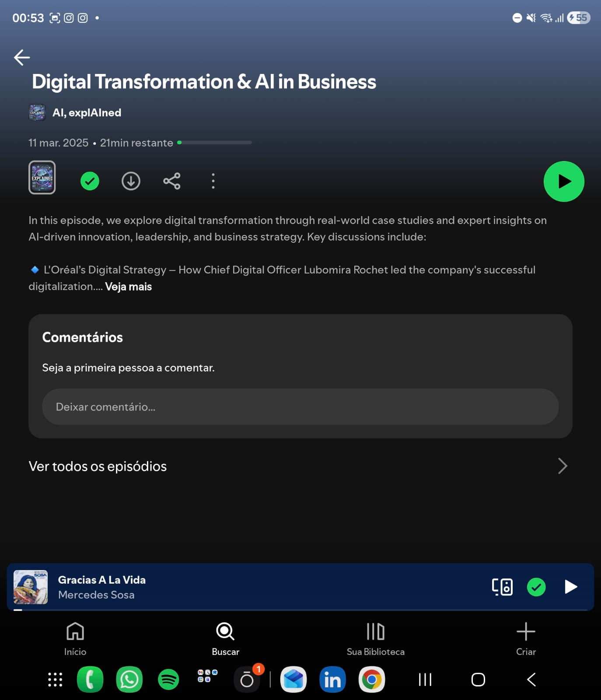
Task: Play Gracias A La Vida from mini player
Action: click(571, 587)
